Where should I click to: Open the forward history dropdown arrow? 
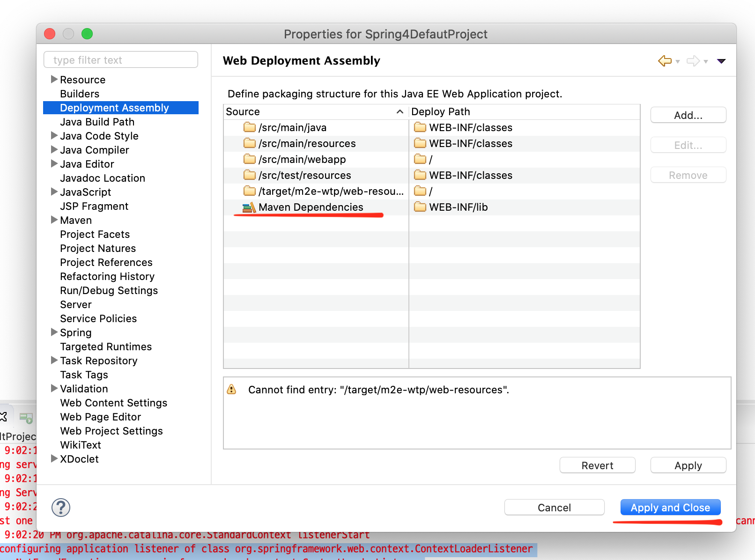(706, 62)
